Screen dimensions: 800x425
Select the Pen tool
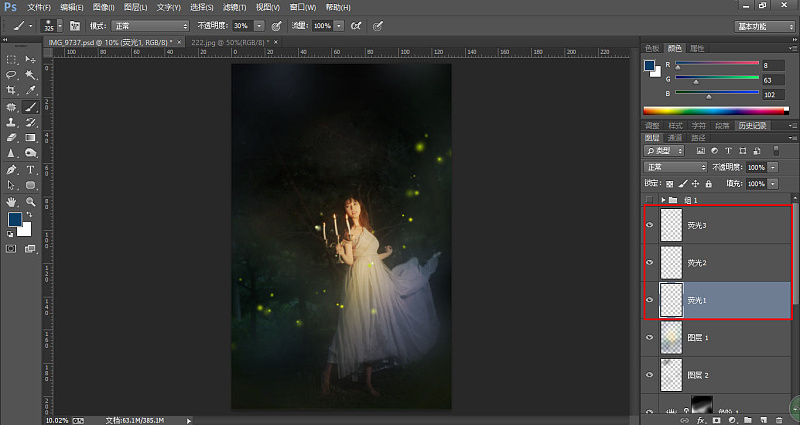click(11, 170)
